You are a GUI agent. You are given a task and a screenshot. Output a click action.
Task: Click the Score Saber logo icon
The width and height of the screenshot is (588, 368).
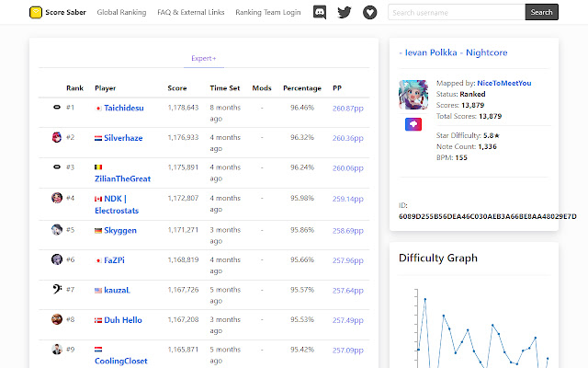36,12
